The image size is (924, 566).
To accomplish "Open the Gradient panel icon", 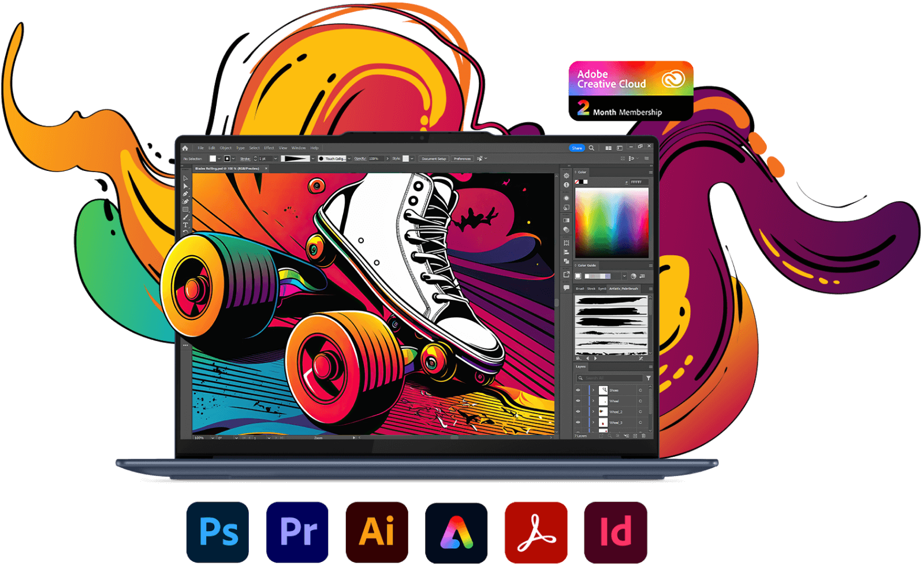I will pyautogui.click(x=567, y=220).
